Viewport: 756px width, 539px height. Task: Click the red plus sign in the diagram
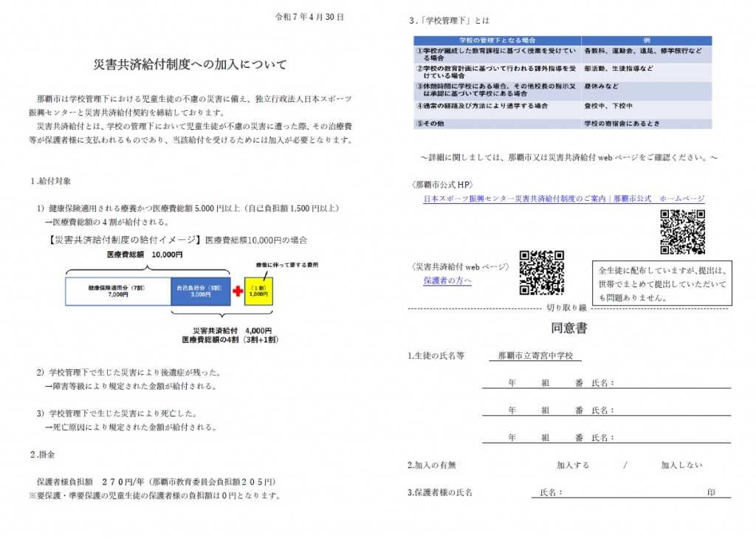point(238,291)
